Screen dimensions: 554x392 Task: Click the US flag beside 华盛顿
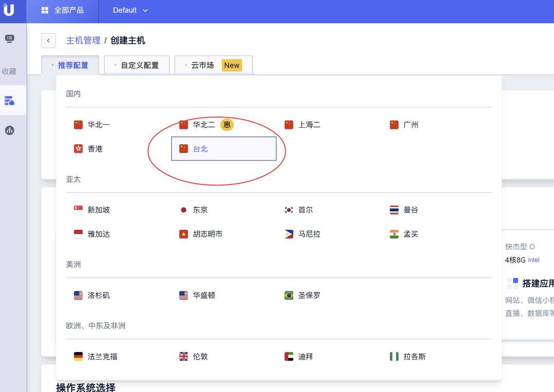pos(183,295)
